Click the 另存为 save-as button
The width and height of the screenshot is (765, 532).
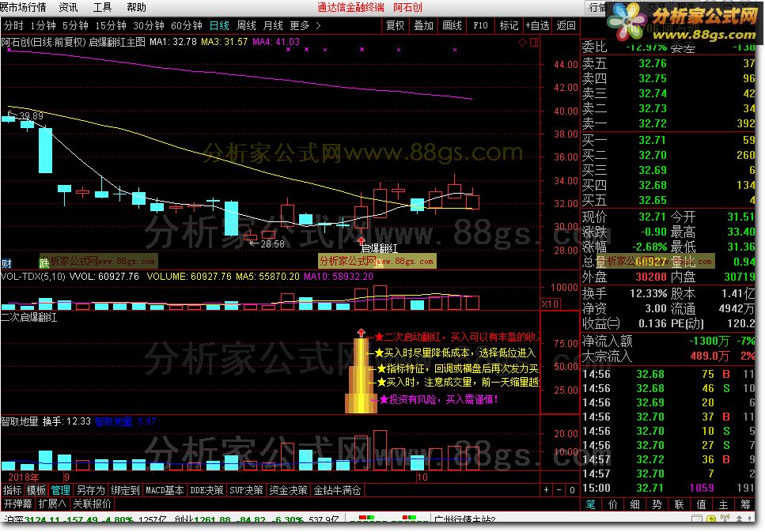91,490
